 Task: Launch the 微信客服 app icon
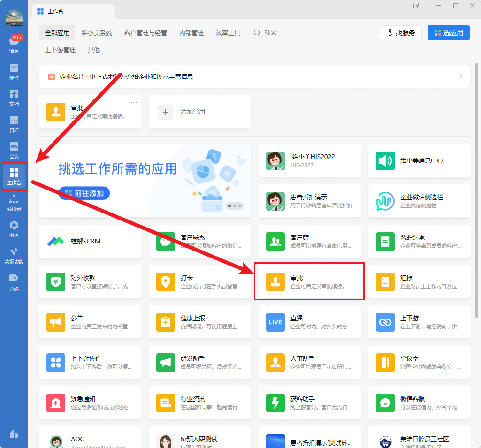[385, 402]
